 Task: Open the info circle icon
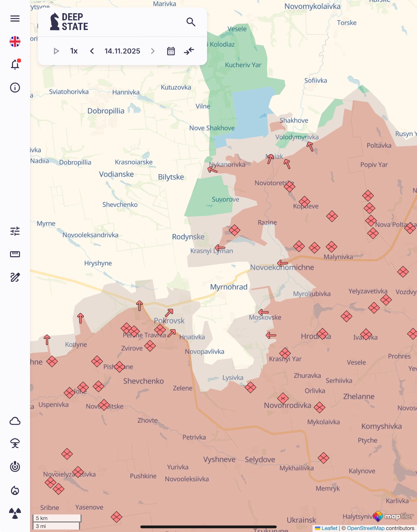tap(15, 88)
